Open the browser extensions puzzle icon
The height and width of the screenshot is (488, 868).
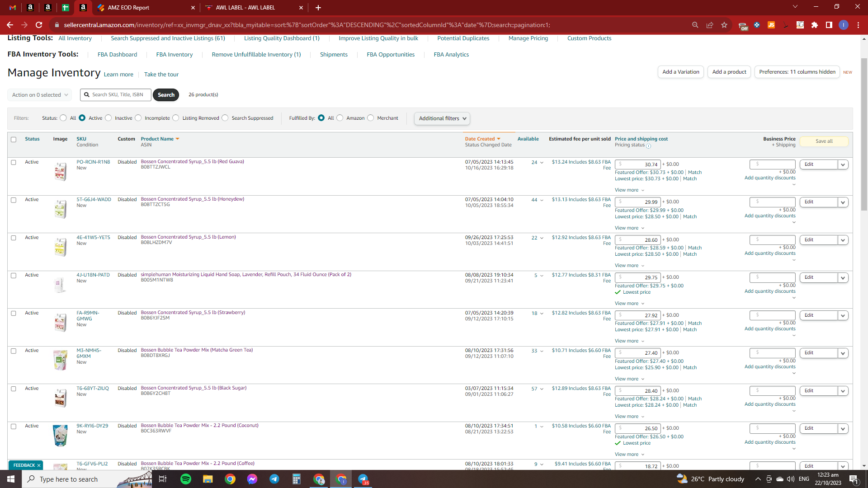pos(815,25)
